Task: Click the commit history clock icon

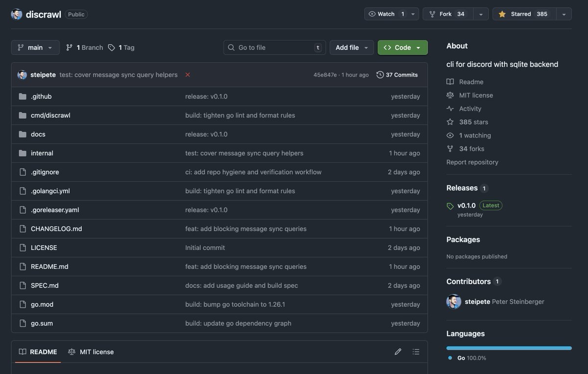Action: point(380,75)
